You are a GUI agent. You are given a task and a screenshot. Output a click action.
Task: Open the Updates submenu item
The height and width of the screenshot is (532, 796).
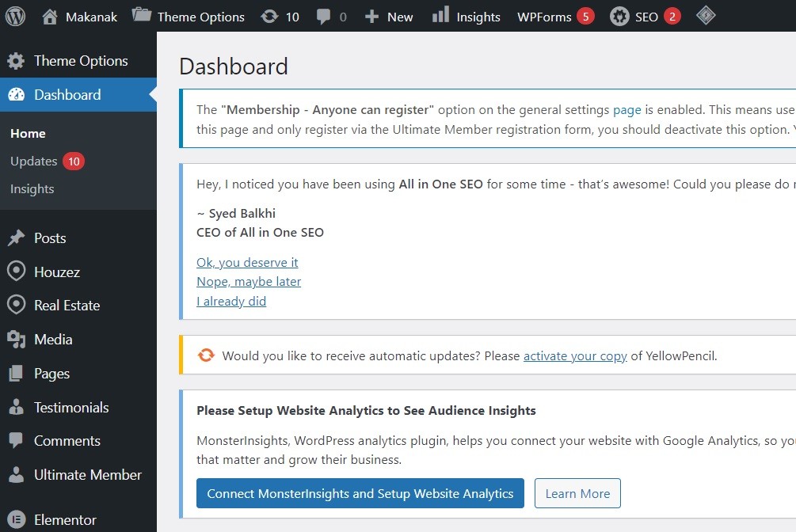[x=33, y=161]
